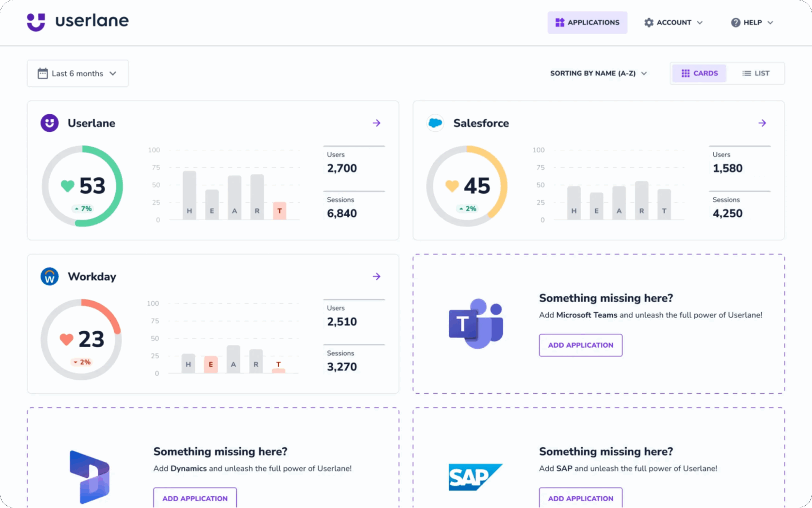812x508 pixels.
Task: Click Add Application for Microsoft Teams
Action: pos(580,345)
